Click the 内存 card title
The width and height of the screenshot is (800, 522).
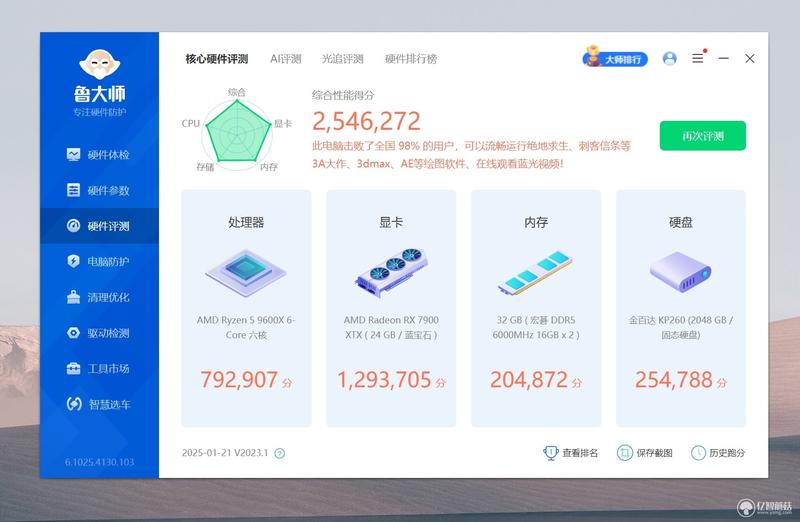pyautogui.click(x=536, y=222)
